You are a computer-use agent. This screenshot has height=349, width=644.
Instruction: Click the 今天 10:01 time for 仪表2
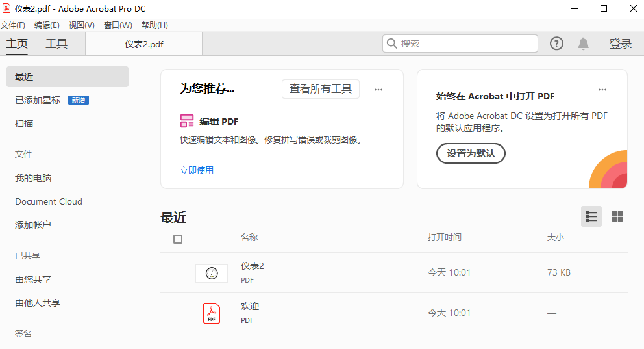click(449, 272)
